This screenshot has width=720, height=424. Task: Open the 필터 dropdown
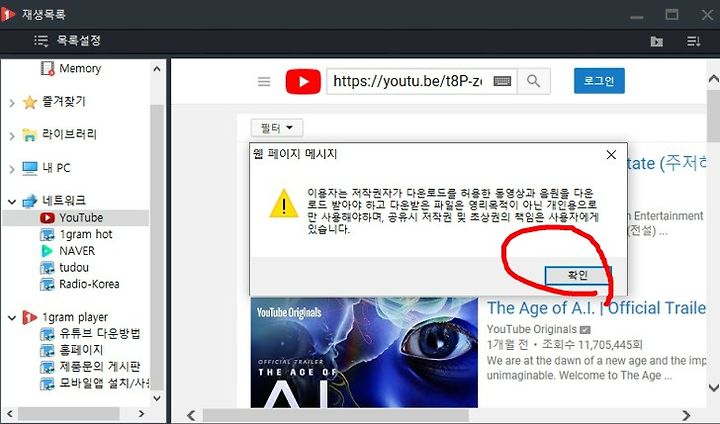[x=276, y=128]
